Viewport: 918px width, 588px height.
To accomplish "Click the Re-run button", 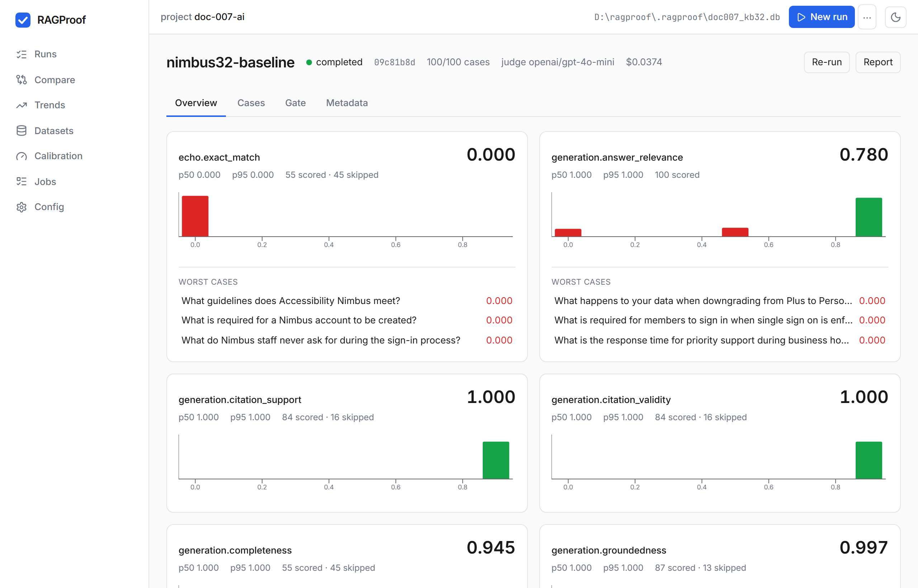I will point(827,62).
